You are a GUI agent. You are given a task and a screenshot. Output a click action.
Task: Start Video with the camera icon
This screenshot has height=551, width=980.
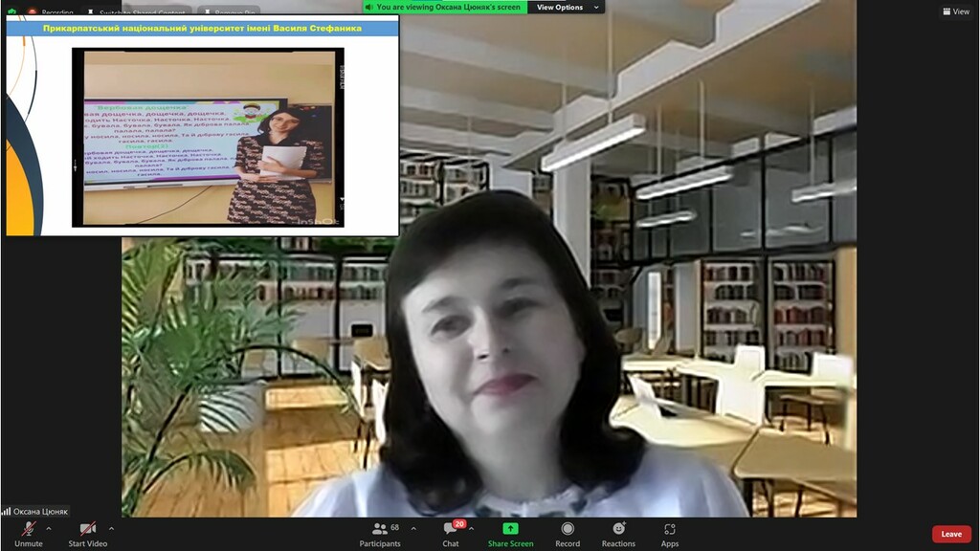click(x=87, y=529)
